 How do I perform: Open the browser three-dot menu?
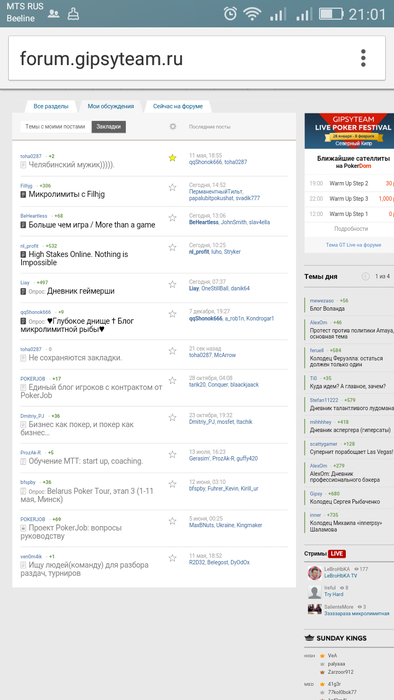pyautogui.click(x=363, y=58)
